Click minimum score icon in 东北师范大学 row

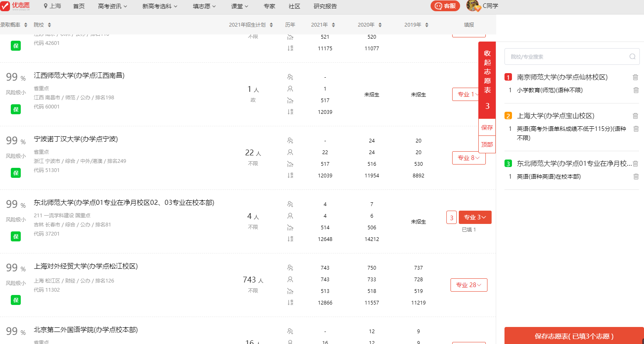[x=290, y=227]
